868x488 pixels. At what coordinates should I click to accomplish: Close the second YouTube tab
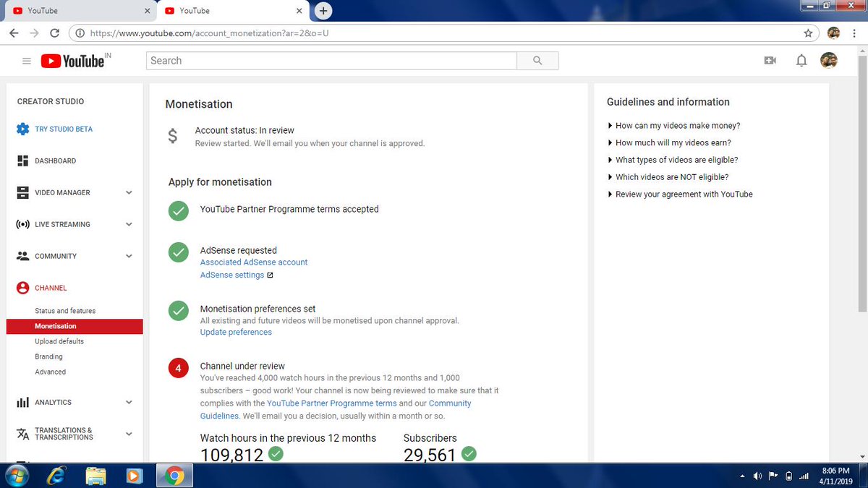point(299,11)
